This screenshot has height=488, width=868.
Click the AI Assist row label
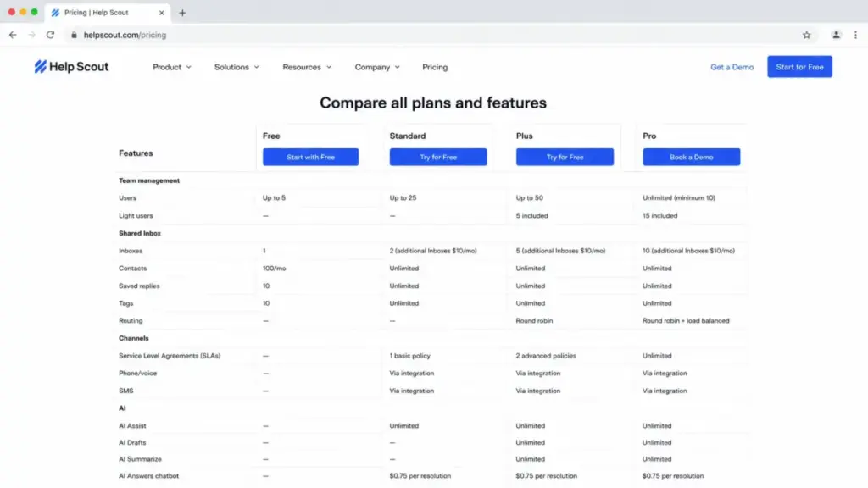coord(132,425)
